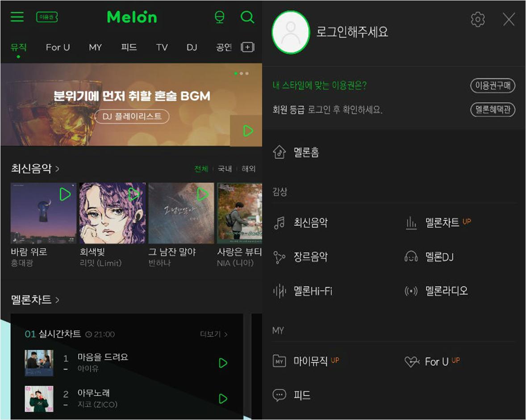Open the hamburger menu icon
The width and height of the screenshot is (526, 420).
click(x=17, y=17)
